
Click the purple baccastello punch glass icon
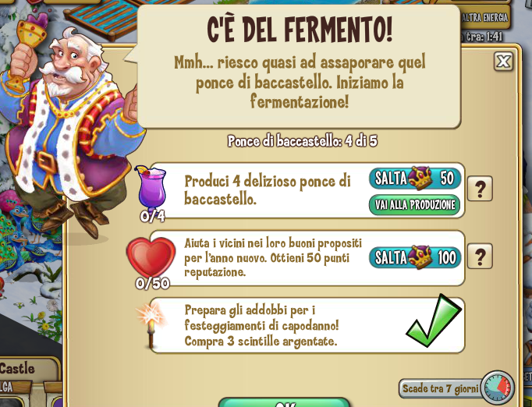[x=151, y=189]
